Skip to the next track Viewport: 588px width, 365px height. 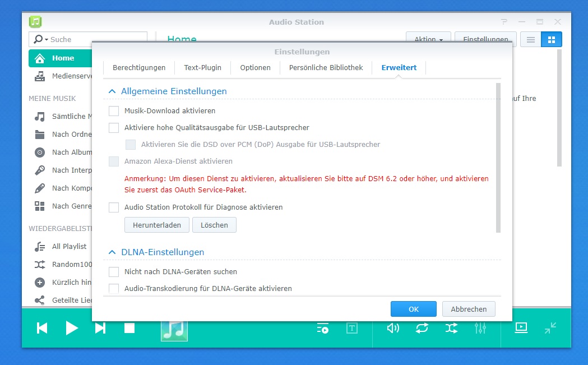pyautogui.click(x=100, y=328)
